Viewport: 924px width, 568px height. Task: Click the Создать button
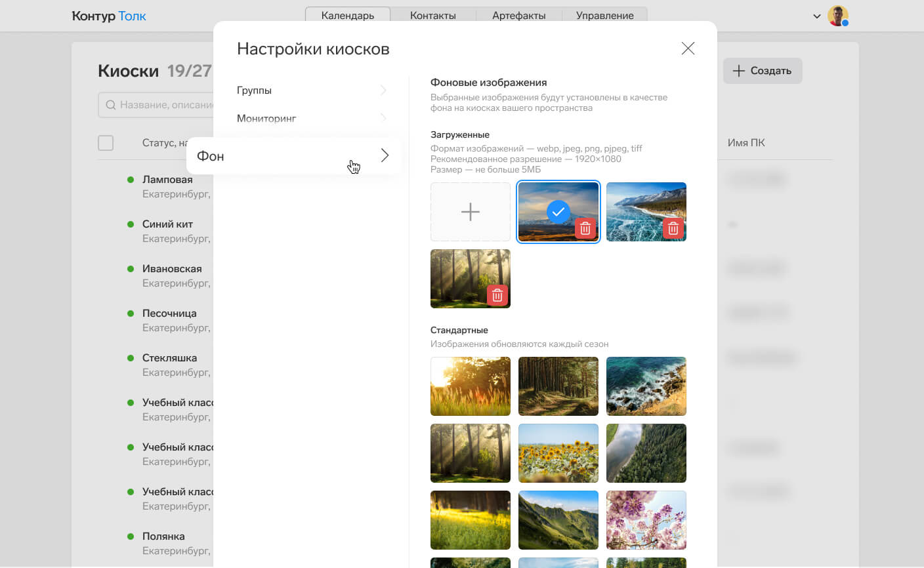tap(763, 71)
